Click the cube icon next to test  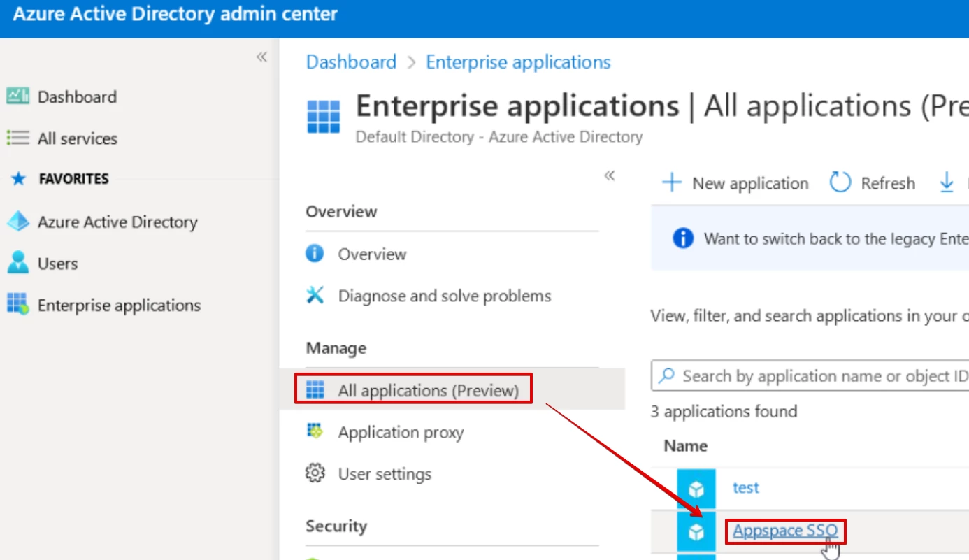[x=696, y=489]
